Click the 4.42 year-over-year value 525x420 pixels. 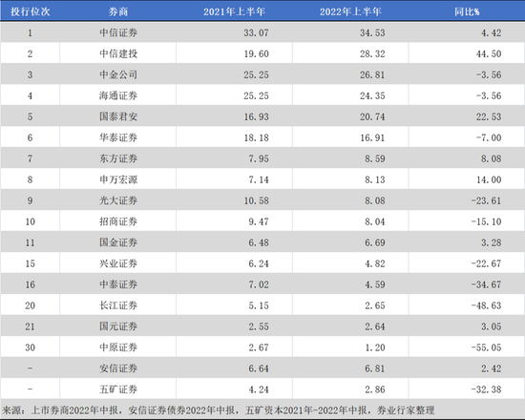(492, 32)
